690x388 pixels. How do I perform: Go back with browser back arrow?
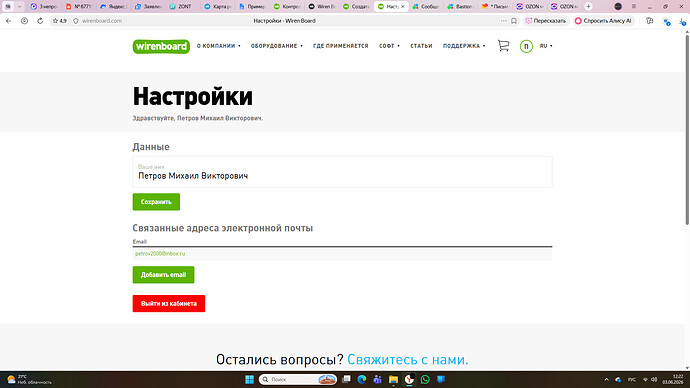pyautogui.click(x=8, y=21)
